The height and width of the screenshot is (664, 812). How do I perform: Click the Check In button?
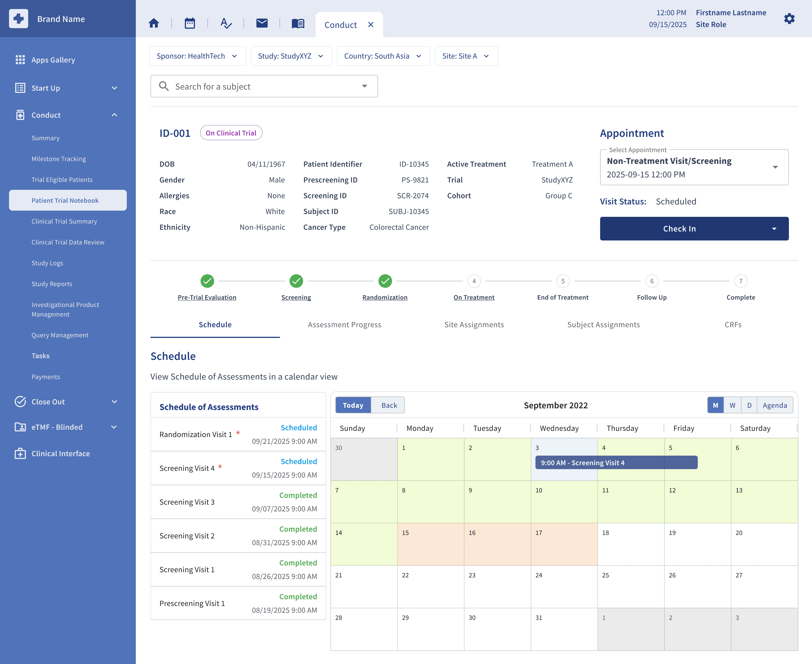point(679,229)
